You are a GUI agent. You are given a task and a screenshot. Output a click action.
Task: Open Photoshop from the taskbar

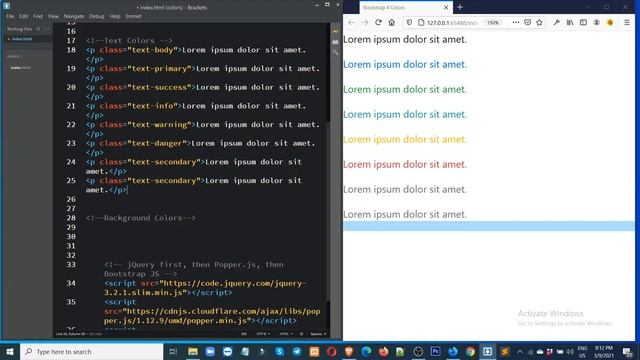436,351
